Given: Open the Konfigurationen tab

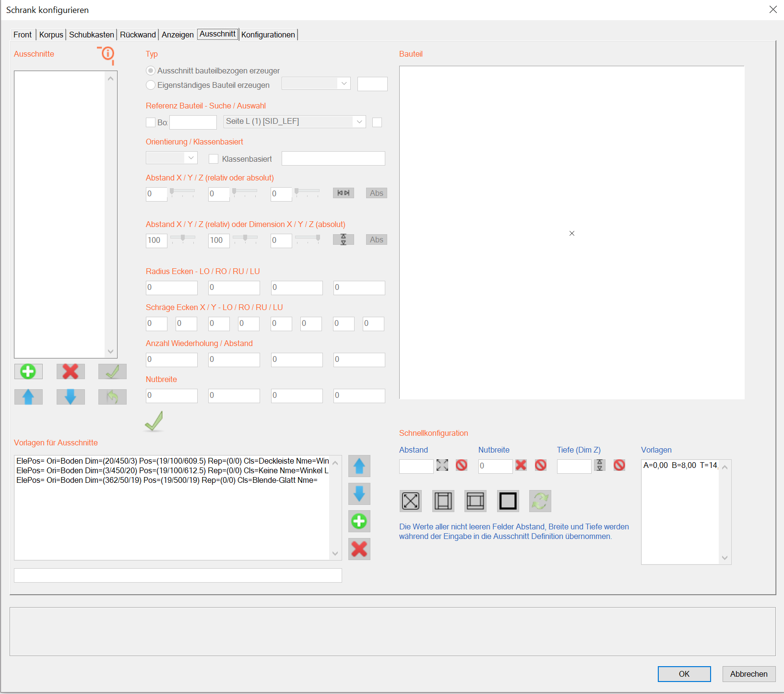Looking at the screenshot, I should (x=268, y=35).
